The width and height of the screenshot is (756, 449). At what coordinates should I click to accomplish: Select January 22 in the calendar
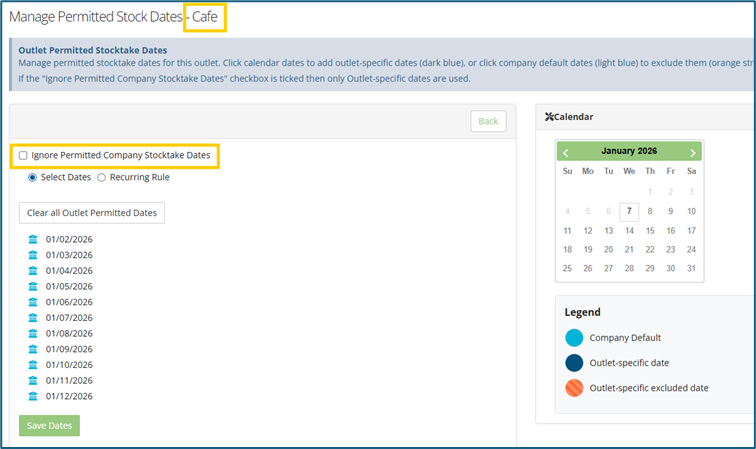tap(650, 249)
